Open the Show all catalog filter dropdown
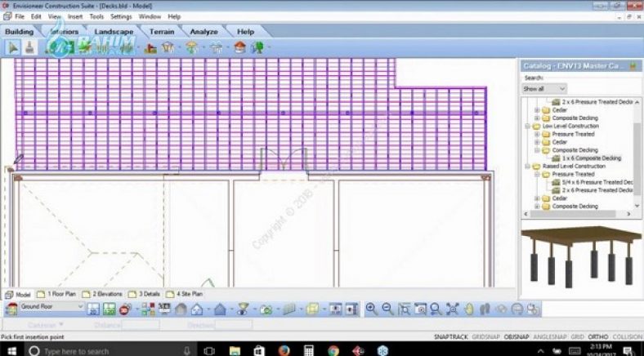The width and height of the screenshot is (644, 356). click(x=544, y=88)
